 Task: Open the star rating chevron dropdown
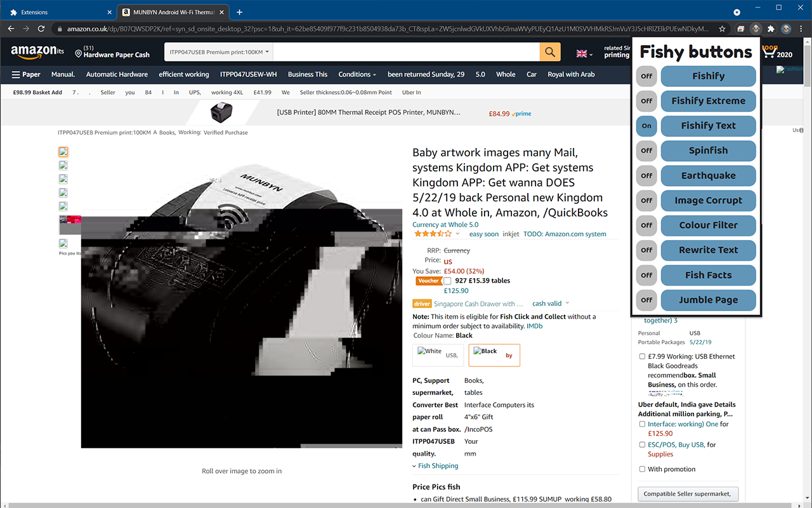click(x=457, y=234)
